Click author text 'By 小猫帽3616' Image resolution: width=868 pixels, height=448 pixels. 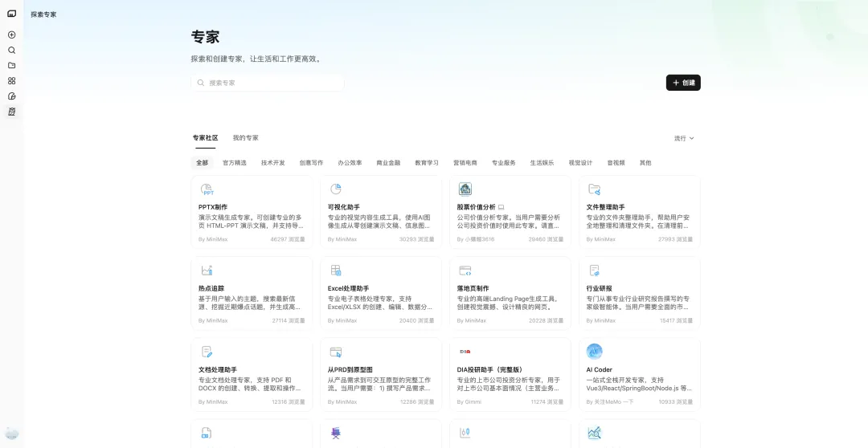476,239
